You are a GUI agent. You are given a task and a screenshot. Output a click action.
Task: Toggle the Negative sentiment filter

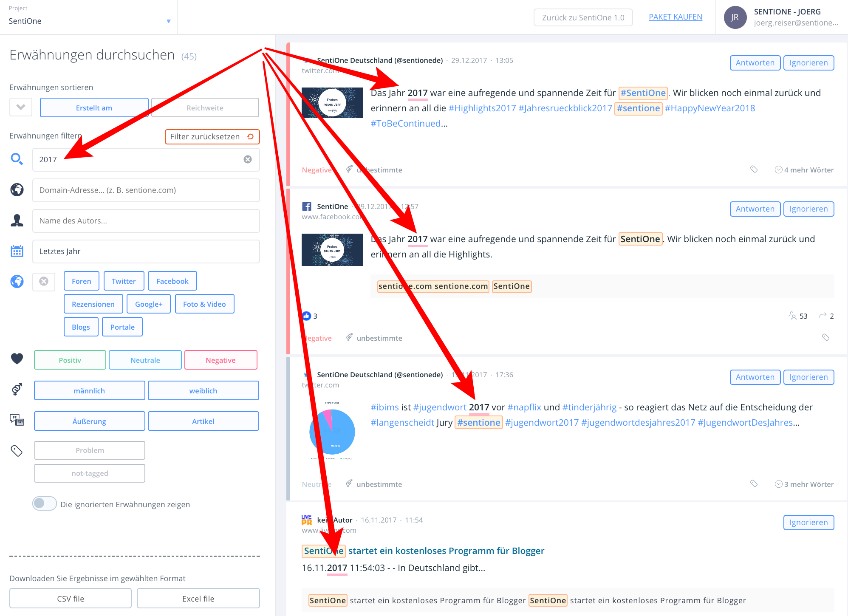tap(220, 360)
